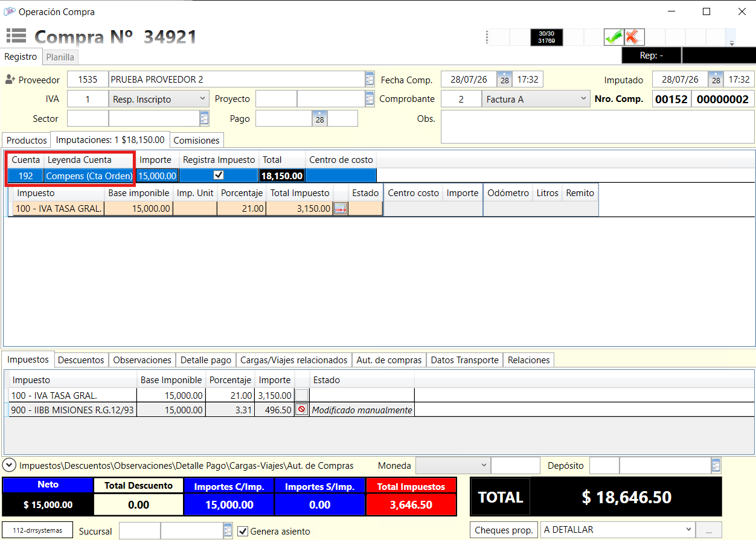Open the Datos Transporte tab
Viewport: 756px width, 540px height.
coord(464,360)
